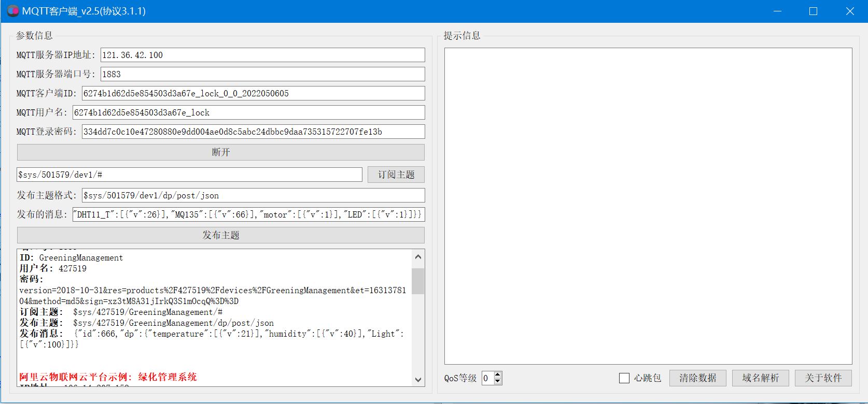Click the 发布主题格式 field
The image size is (868, 404).
coord(254,195)
